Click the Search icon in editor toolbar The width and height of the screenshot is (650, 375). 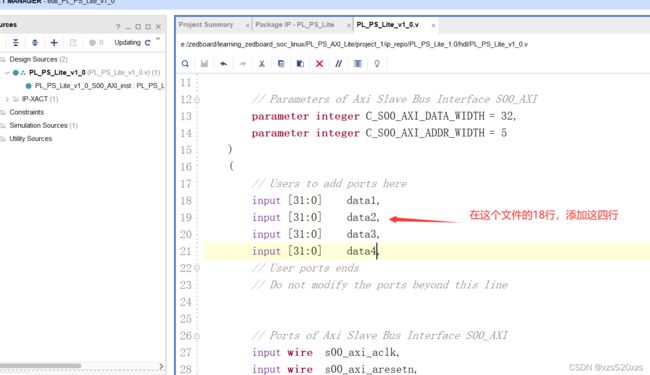tap(185, 64)
